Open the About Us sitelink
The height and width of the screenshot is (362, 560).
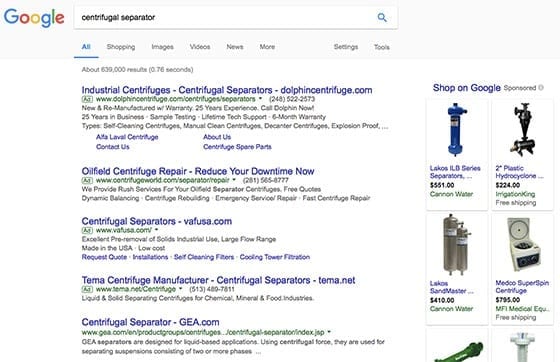(217, 137)
